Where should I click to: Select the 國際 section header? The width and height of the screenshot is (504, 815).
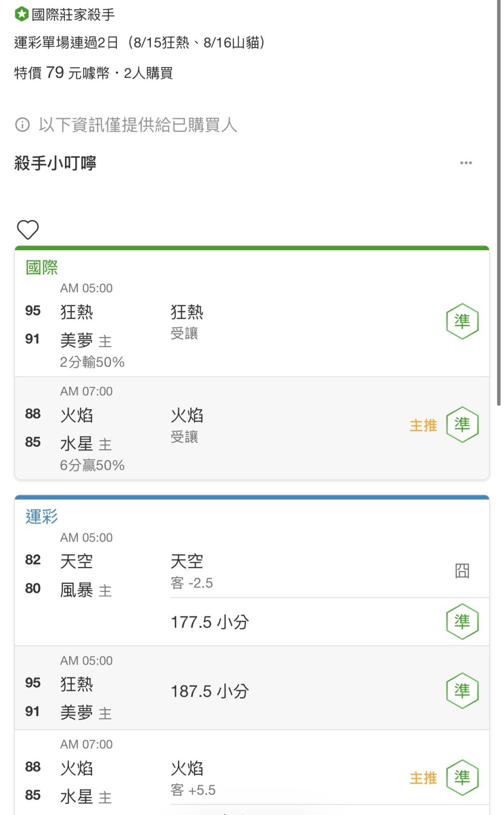[x=42, y=268]
